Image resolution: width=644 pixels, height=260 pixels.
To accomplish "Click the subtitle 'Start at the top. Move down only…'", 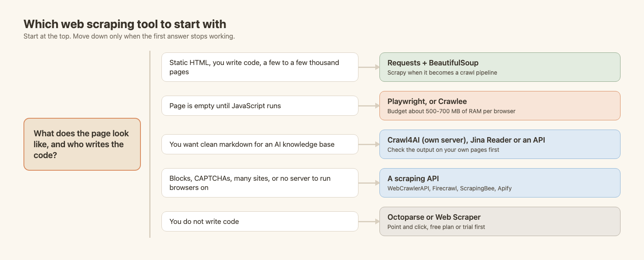I will pyautogui.click(x=129, y=36).
